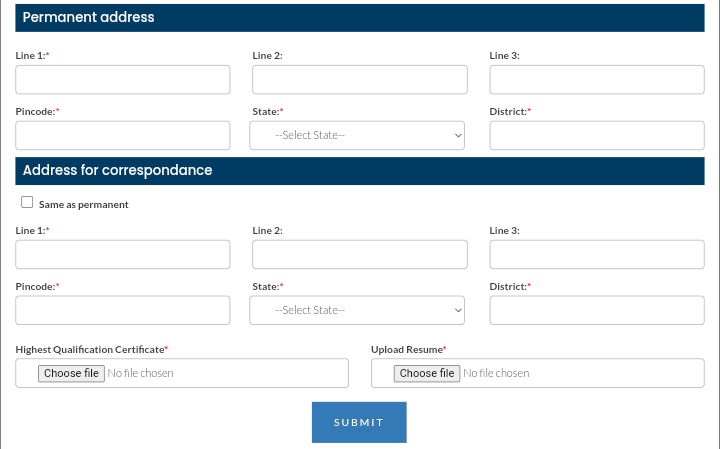The width and height of the screenshot is (720, 449).
Task: Click the Same as permanent label text
Action: 84,205
